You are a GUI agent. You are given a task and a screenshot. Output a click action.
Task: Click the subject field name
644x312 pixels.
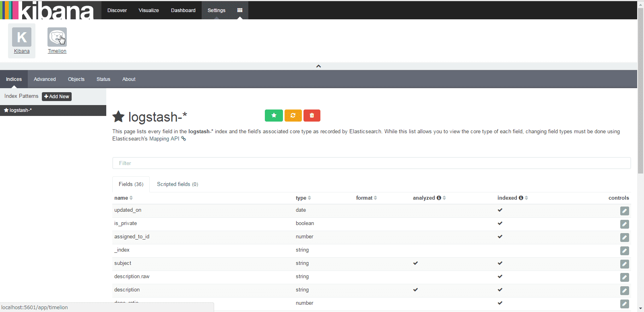pos(123,263)
